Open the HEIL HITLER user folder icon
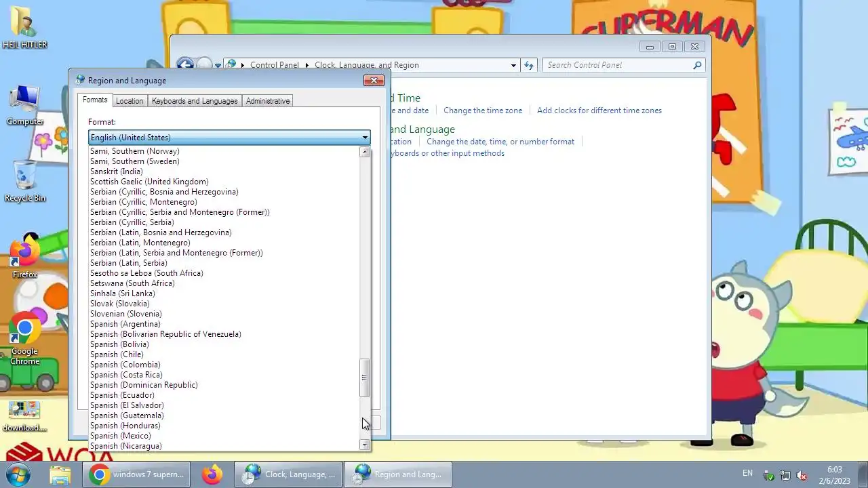The image size is (868, 488). point(25,28)
